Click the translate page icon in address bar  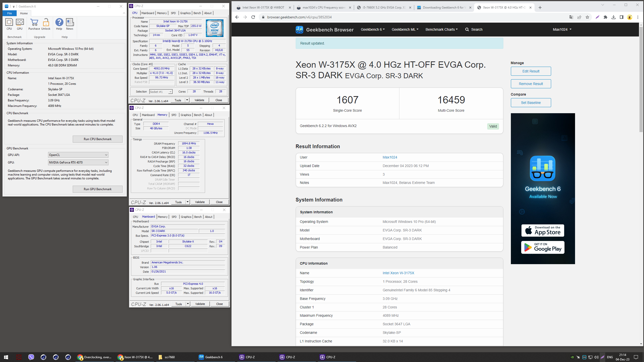point(571,17)
